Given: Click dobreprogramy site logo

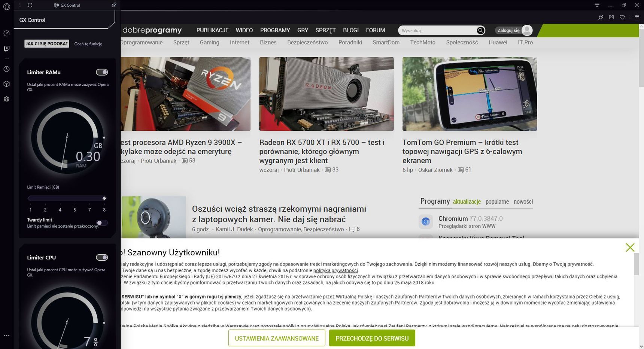Looking at the screenshot, I should pyautogui.click(x=152, y=30).
